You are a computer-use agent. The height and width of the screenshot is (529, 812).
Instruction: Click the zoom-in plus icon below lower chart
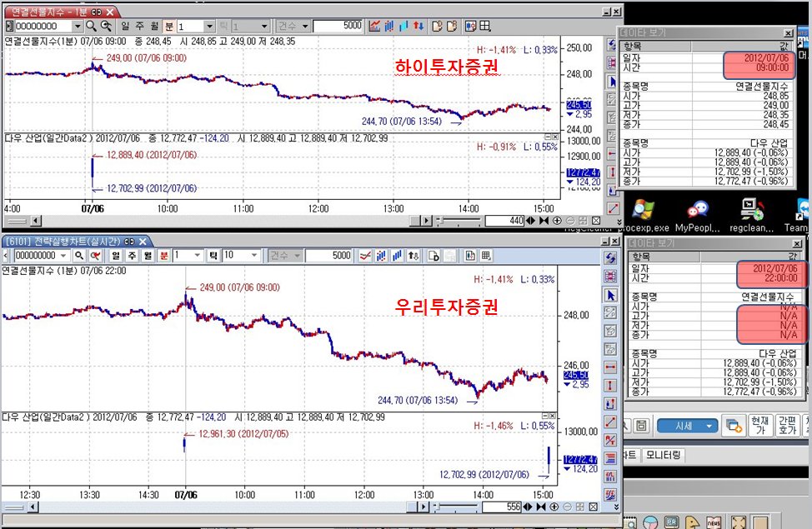point(555,507)
